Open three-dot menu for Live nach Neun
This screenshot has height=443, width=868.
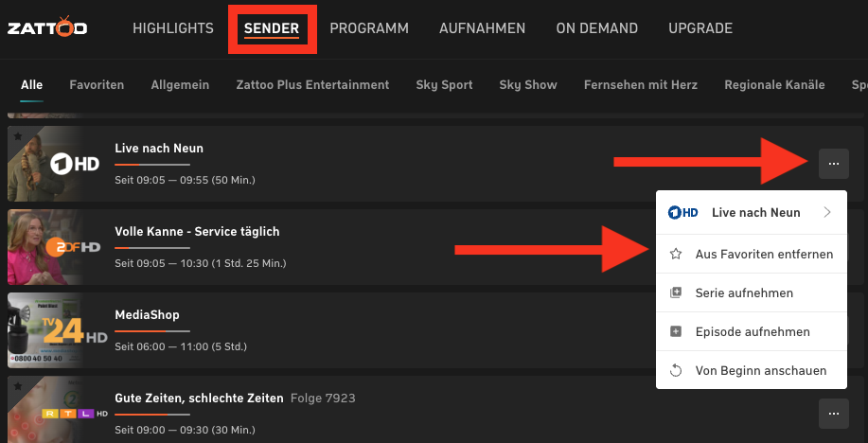834,164
